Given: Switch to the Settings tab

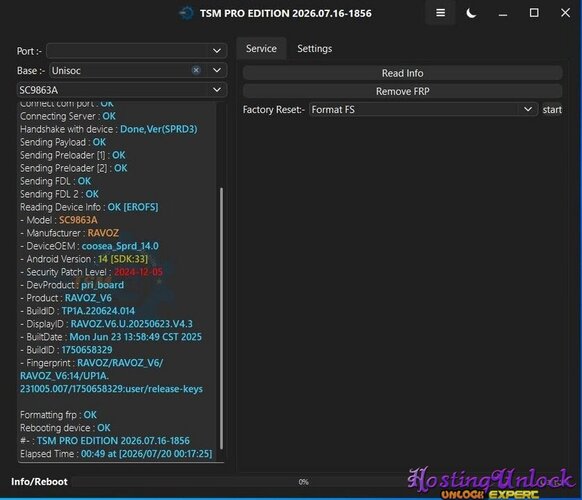Looking at the screenshot, I should point(314,49).
